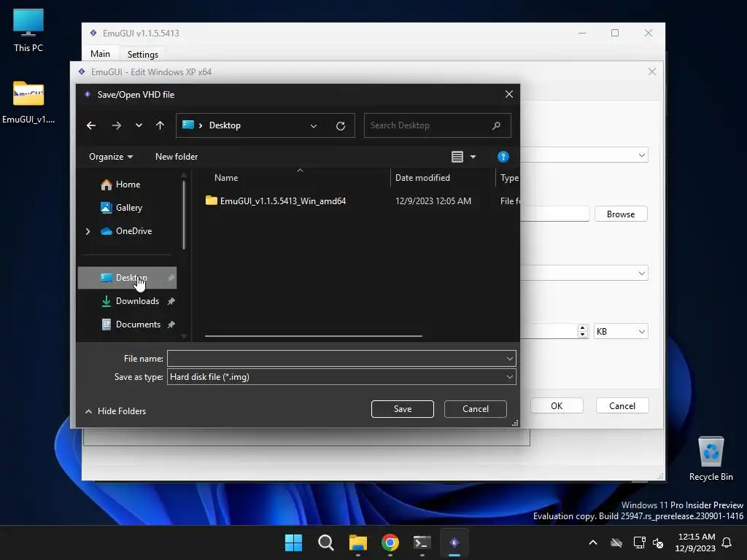Screen dimensions: 747x560
Task: Click navigation pane vertical scrollbar
Action: (x=184, y=214)
